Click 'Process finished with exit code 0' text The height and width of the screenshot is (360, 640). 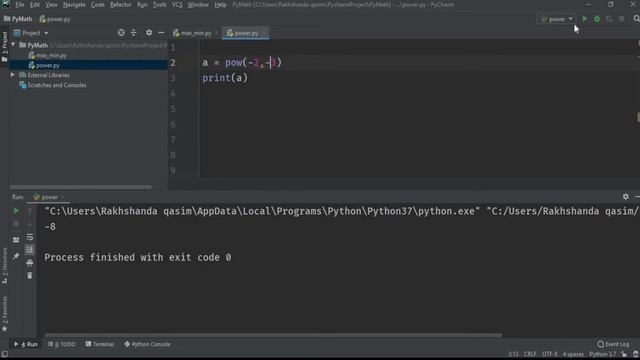coord(138,258)
